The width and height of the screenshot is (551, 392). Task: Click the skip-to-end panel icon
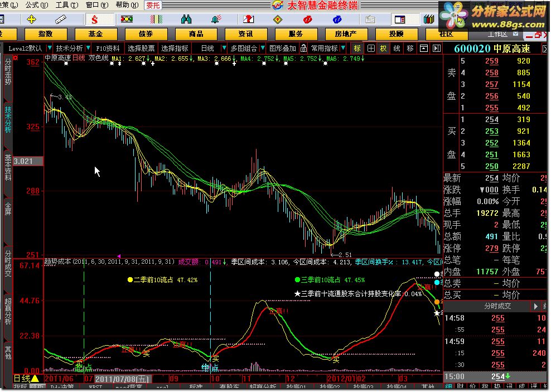[437, 49]
